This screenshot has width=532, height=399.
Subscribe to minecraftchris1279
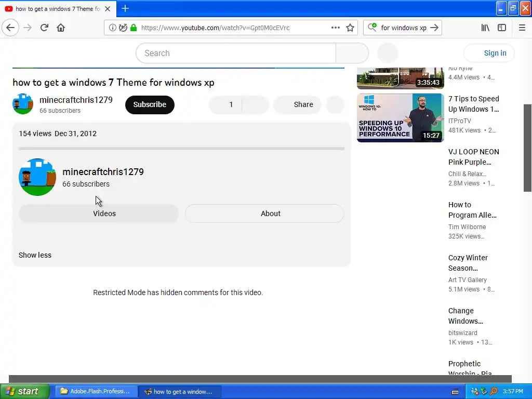[150, 104]
